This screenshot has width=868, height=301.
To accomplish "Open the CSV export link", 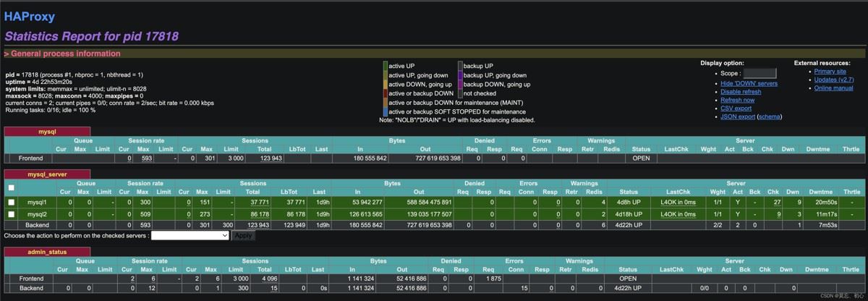I will pos(734,109).
